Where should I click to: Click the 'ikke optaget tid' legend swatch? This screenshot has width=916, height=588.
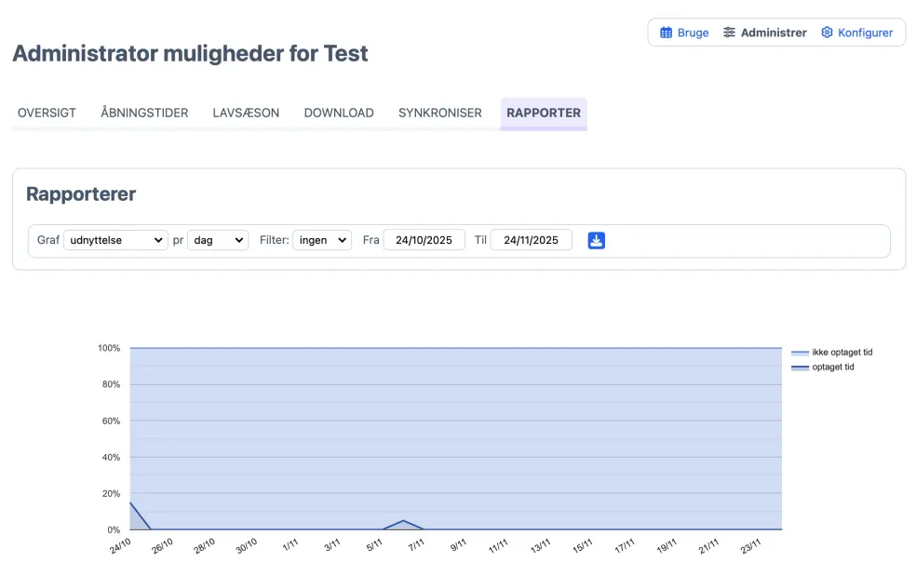tap(800, 354)
